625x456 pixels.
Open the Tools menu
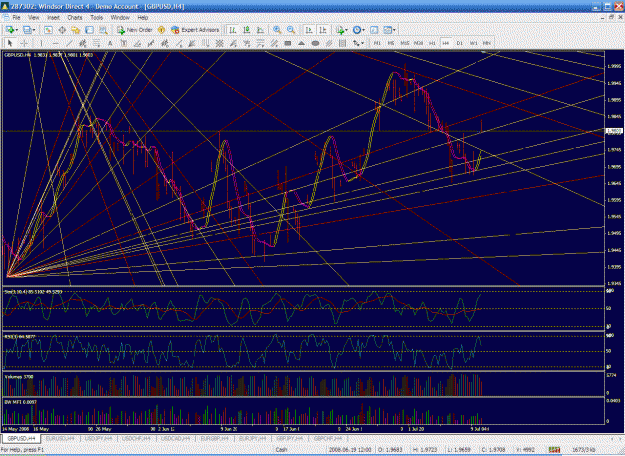[96, 18]
